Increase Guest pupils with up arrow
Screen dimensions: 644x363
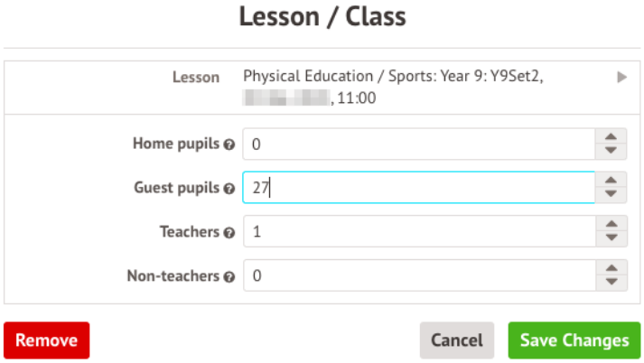611,181
